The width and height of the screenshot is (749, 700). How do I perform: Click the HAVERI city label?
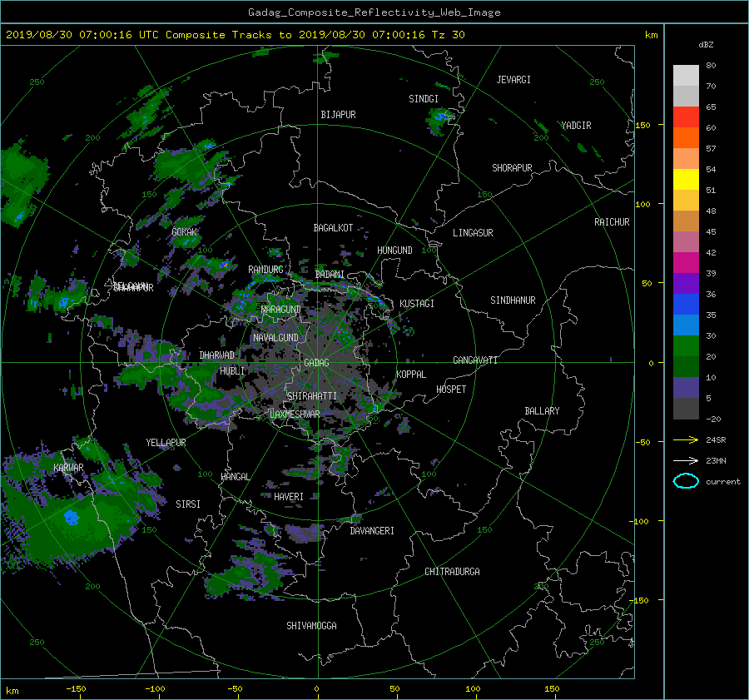coord(289,497)
